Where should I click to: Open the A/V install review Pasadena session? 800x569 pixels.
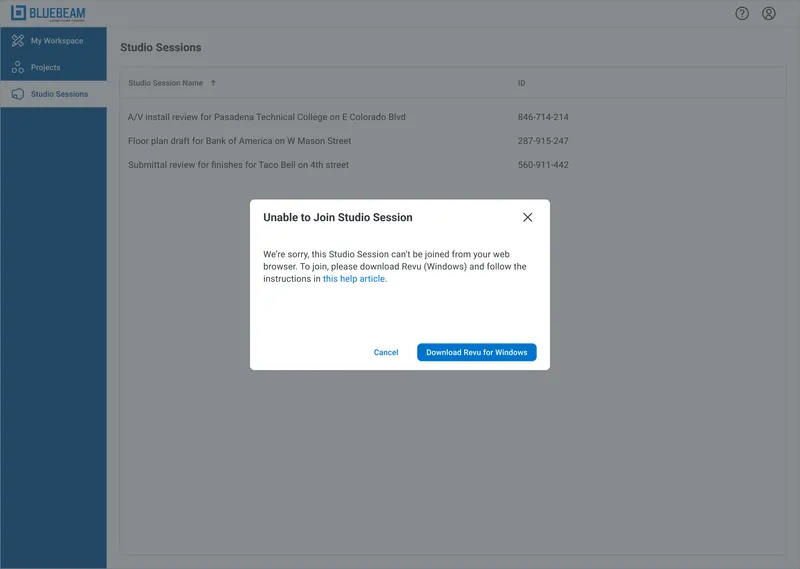click(x=266, y=117)
